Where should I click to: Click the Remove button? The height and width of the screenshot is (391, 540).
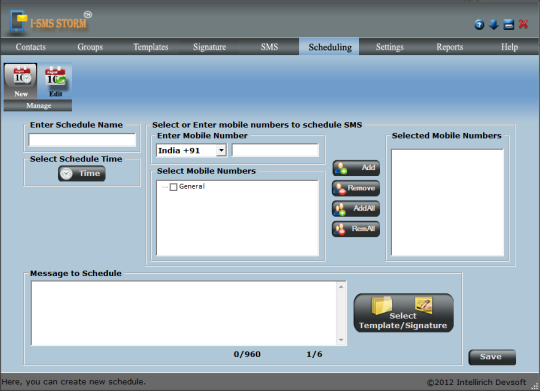[x=356, y=188]
